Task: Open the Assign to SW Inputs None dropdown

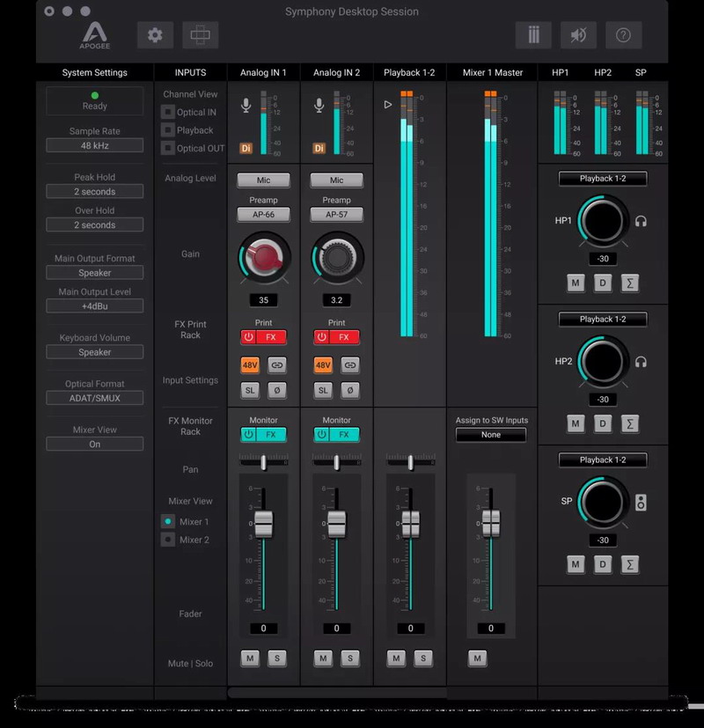Action: (x=491, y=435)
